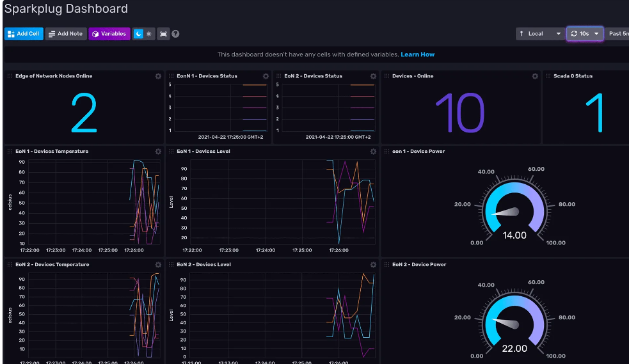Click the EoN 2 - Device Power gauge needle

click(x=506, y=323)
